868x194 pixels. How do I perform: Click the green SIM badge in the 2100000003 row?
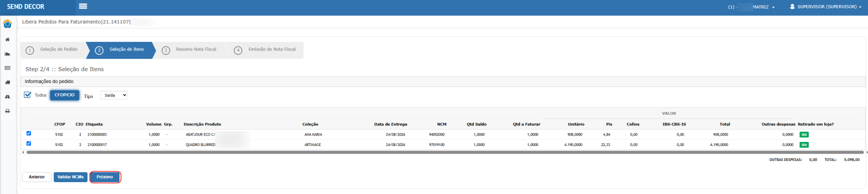[x=804, y=135]
